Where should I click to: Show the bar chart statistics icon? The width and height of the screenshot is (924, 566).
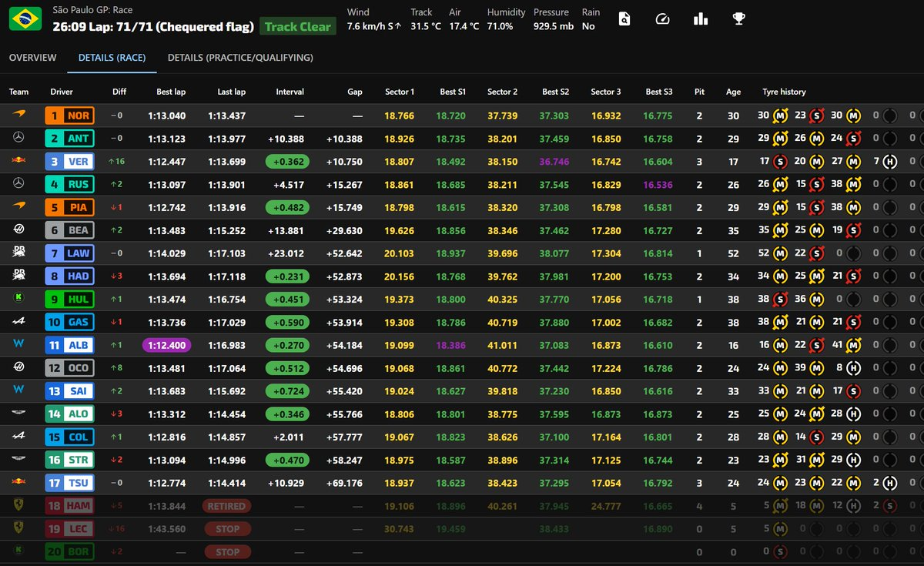point(700,19)
